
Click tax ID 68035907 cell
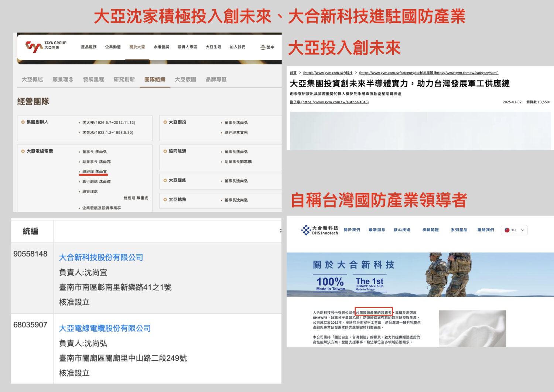click(30, 325)
